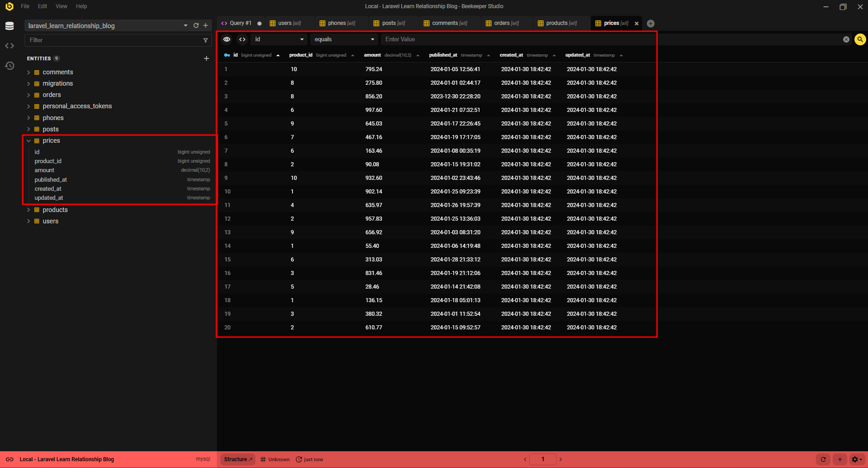The width and height of the screenshot is (868, 468).
Task: Add a new tab with plus icon
Action: point(651,24)
